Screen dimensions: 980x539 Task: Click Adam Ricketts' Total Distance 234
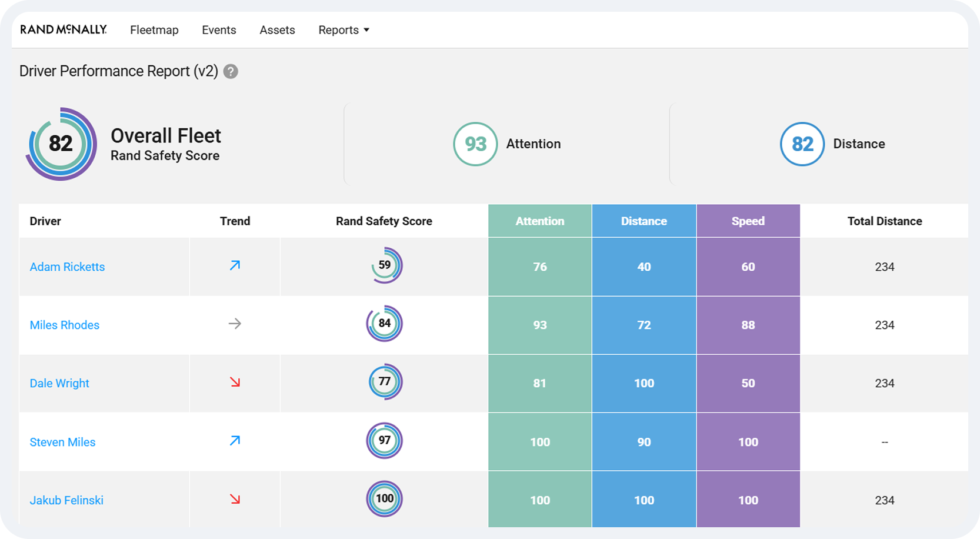(x=885, y=267)
